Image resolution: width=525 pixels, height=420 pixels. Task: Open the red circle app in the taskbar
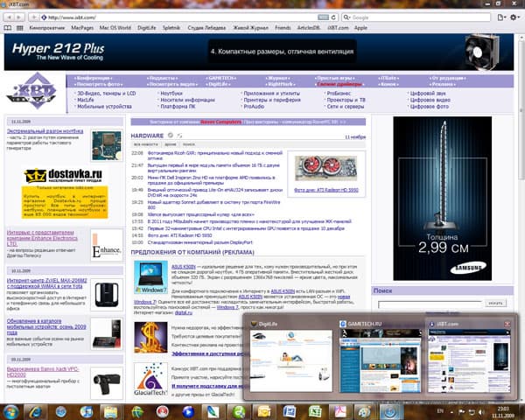163,411
